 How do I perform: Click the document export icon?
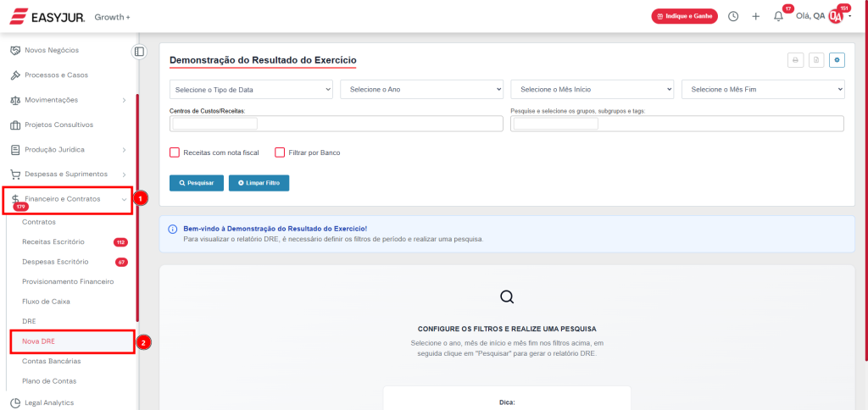coord(816,60)
